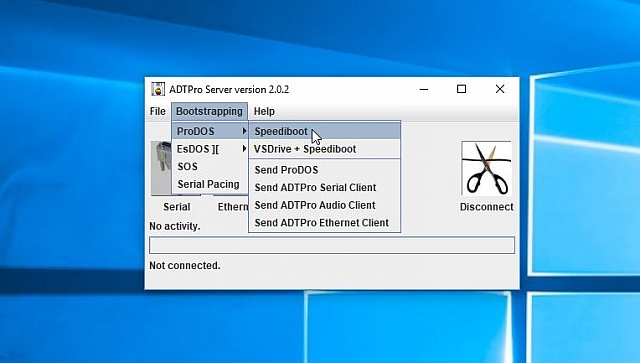Maximize the ADTPro Server window
This screenshot has width=640, height=363.
pyautogui.click(x=462, y=89)
